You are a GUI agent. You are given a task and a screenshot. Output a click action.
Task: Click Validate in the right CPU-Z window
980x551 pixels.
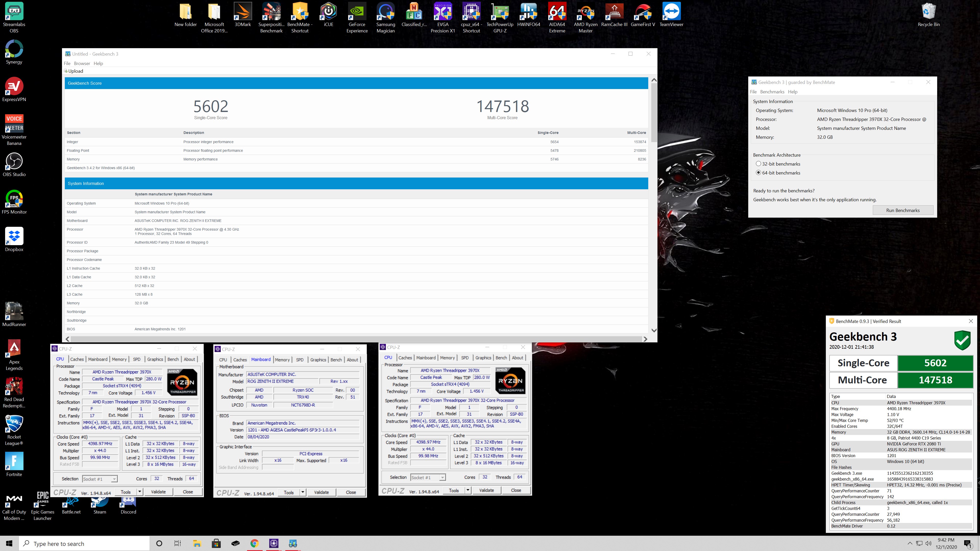click(x=486, y=490)
